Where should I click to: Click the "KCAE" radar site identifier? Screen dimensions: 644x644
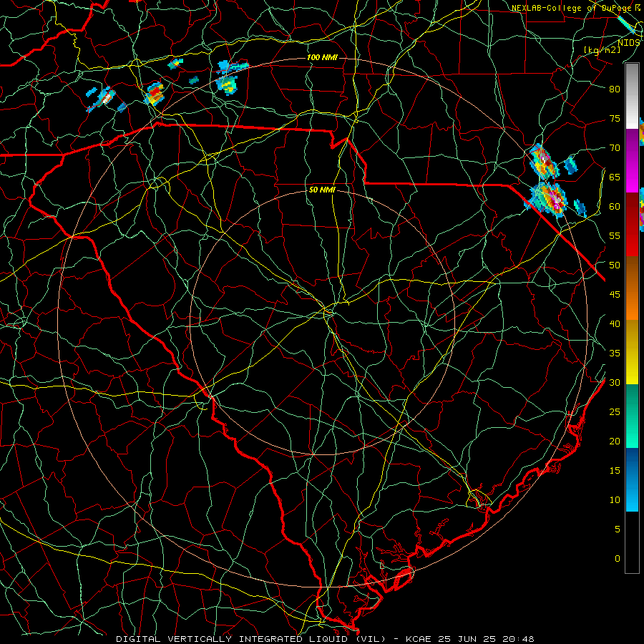click(x=420, y=639)
